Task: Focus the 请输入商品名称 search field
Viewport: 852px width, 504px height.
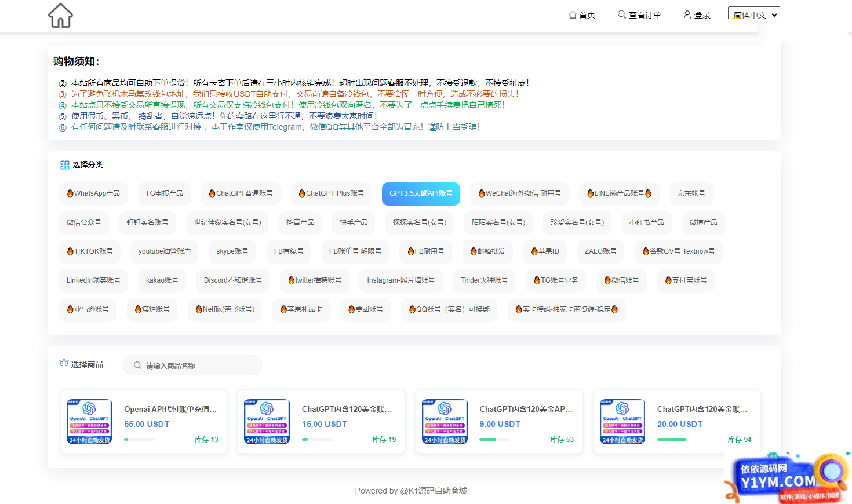Action: point(192,365)
